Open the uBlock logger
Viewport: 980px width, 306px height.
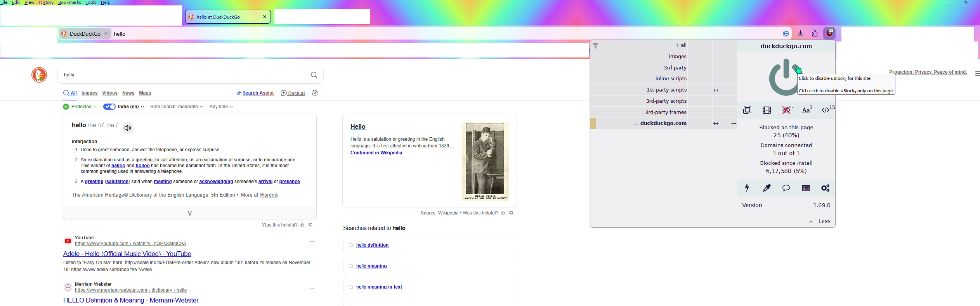[x=806, y=188]
